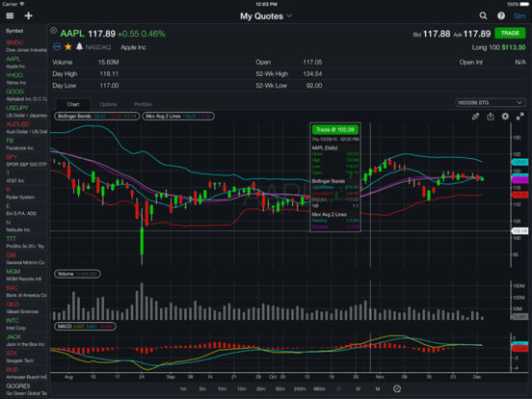This screenshot has height=399, width=532.
Task: Click the 52-Wk High value 134.54
Action: tap(312, 73)
